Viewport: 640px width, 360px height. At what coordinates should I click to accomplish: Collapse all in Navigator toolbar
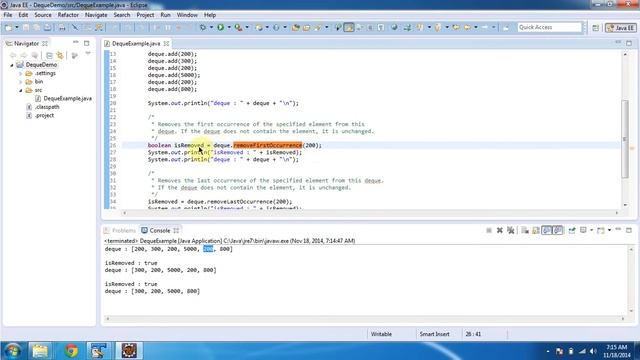pos(49,55)
